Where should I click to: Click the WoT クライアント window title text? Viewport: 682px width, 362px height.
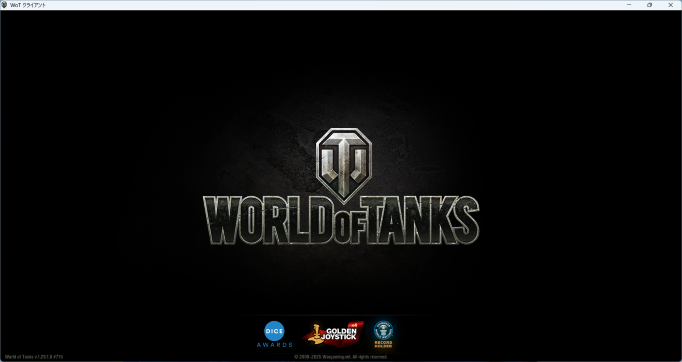point(28,5)
